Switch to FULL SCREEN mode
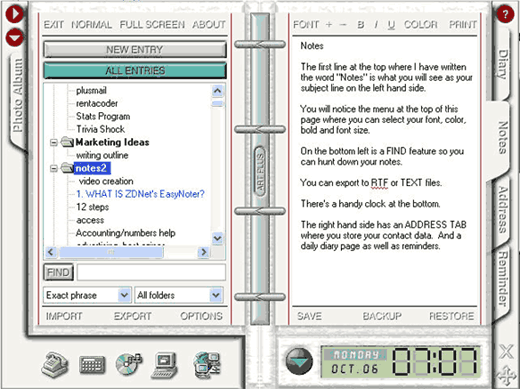The image size is (520, 389). (152, 25)
